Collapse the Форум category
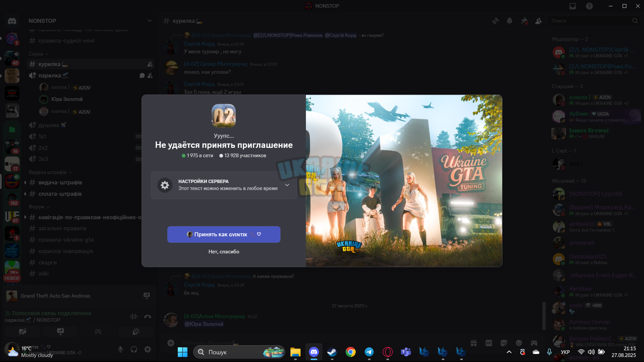The width and height of the screenshot is (644, 362). pyautogui.click(x=39, y=207)
